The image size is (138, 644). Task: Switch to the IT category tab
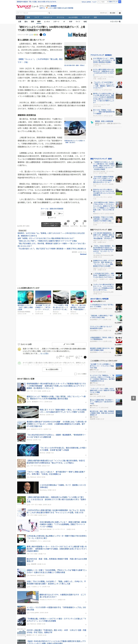pyautogui.click(x=64, y=21)
